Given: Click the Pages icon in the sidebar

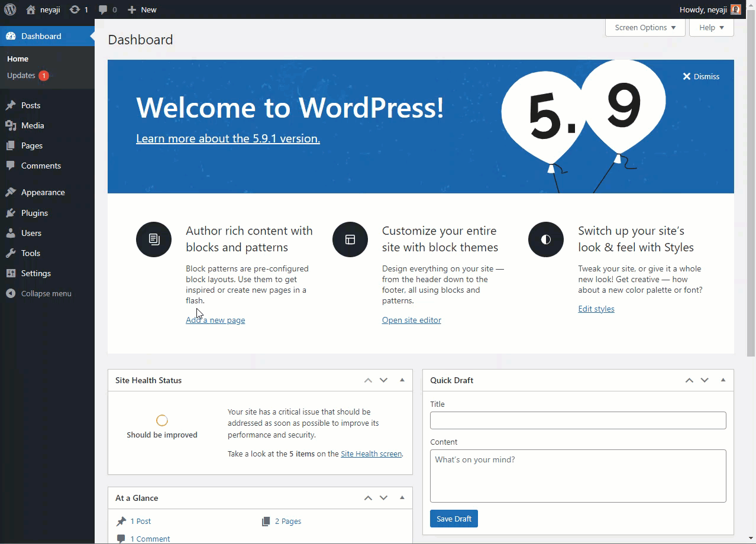Looking at the screenshot, I should (x=11, y=145).
